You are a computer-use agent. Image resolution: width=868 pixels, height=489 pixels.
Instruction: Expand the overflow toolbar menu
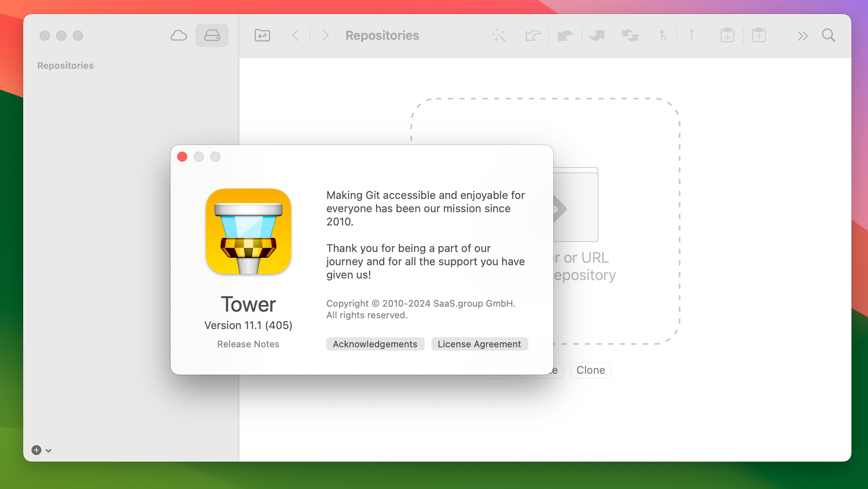[803, 35]
